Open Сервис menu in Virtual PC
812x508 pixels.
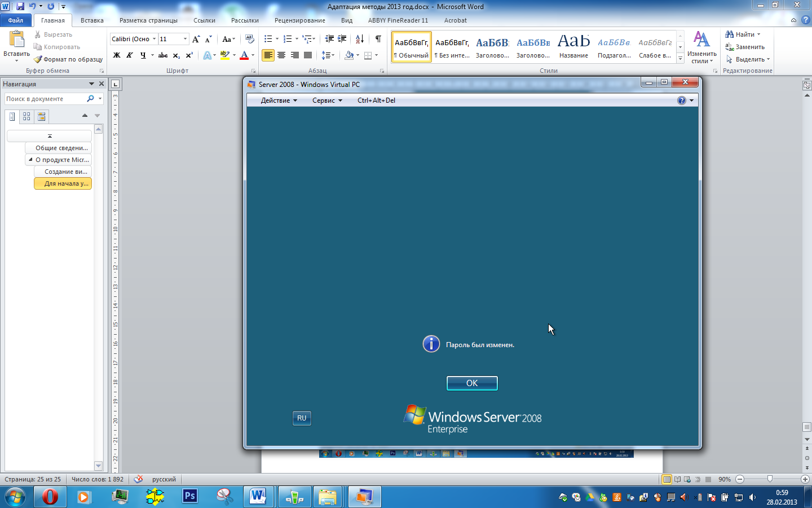pyautogui.click(x=327, y=100)
